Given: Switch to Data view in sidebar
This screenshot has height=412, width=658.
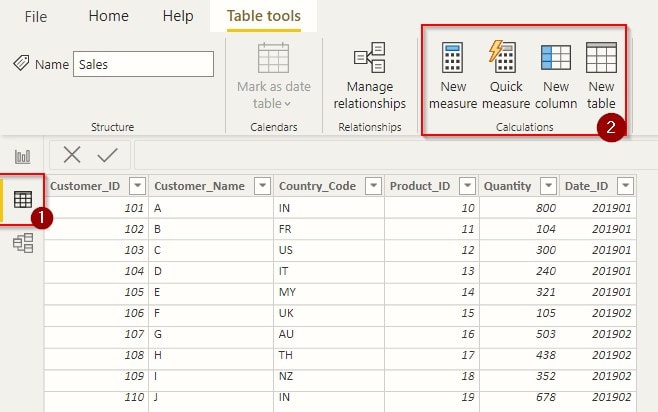Looking at the screenshot, I should tap(23, 200).
